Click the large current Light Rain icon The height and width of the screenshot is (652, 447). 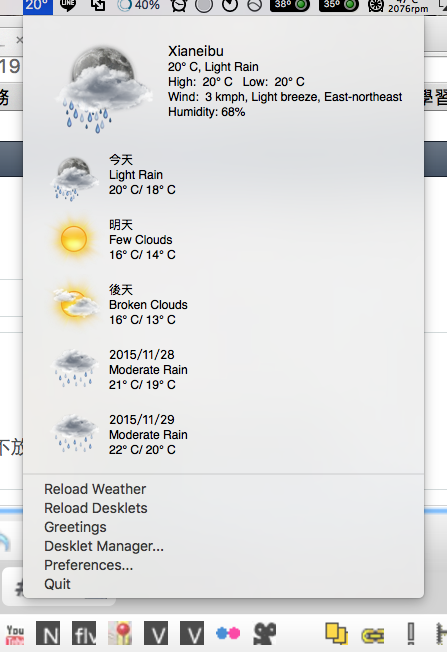coord(104,88)
